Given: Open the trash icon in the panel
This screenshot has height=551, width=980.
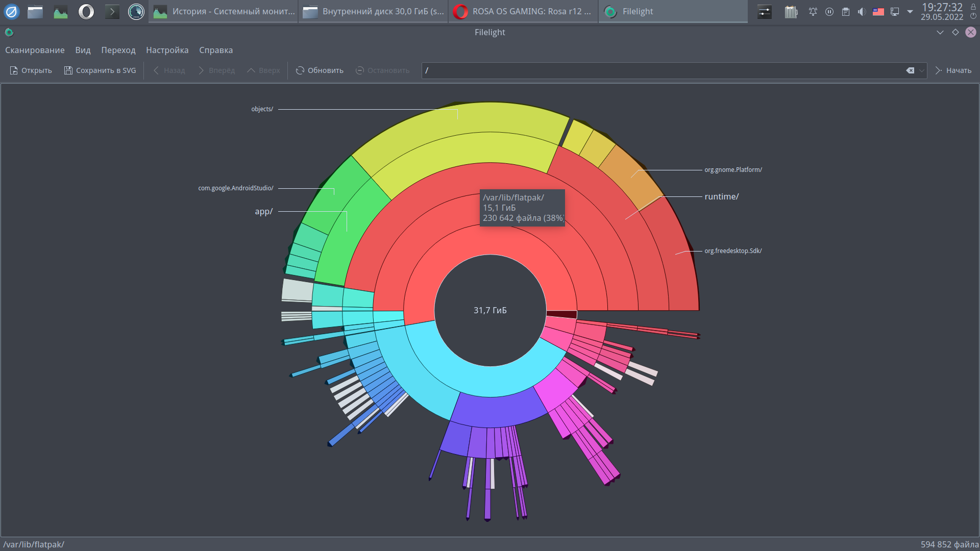Looking at the screenshot, I should click(x=791, y=11).
